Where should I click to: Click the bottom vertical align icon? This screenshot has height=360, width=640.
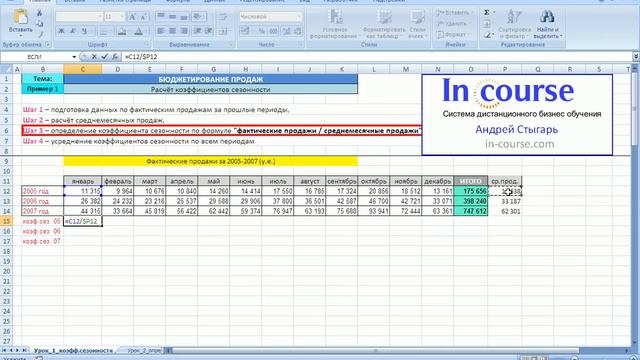184,17
